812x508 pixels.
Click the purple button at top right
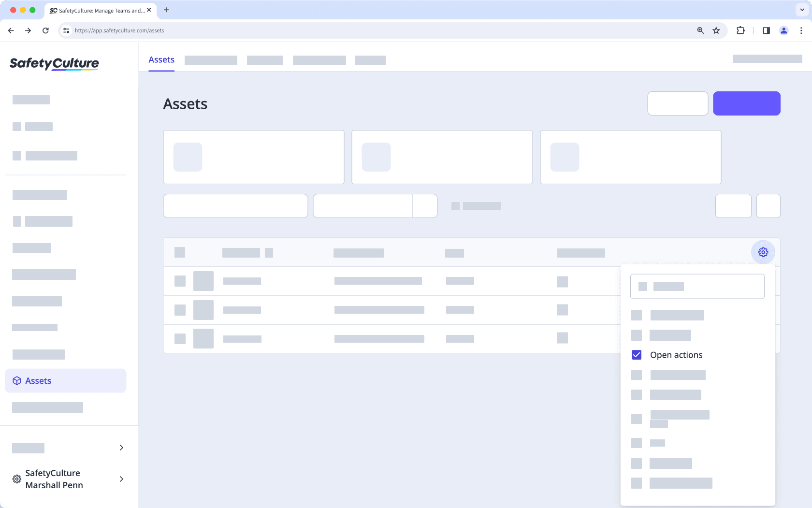(x=747, y=103)
